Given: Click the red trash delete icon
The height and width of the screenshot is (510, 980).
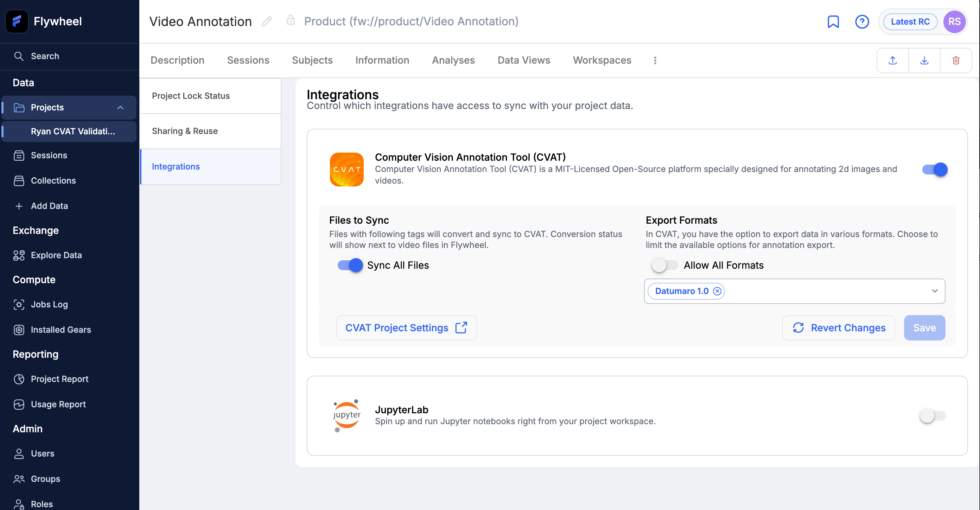Looking at the screenshot, I should pyautogui.click(x=956, y=60).
